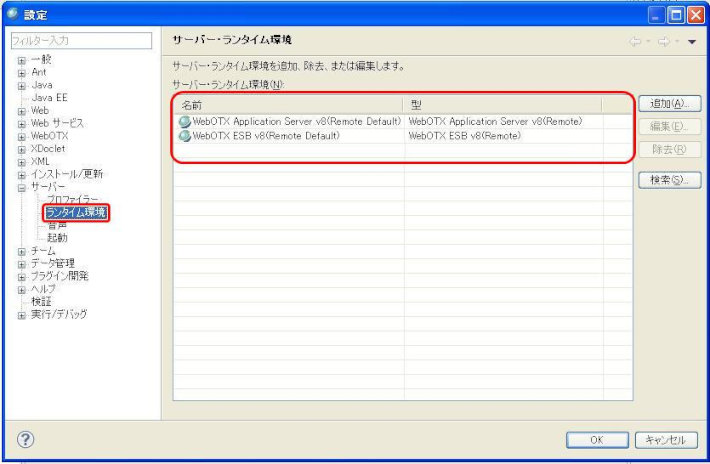Expand the WebOTX preferences node

click(x=21, y=135)
